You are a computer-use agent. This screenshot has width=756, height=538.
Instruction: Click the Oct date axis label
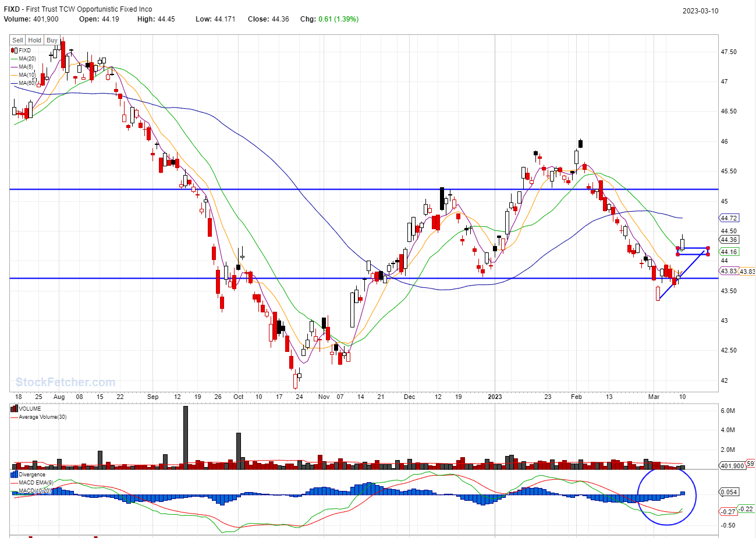tap(238, 397)
